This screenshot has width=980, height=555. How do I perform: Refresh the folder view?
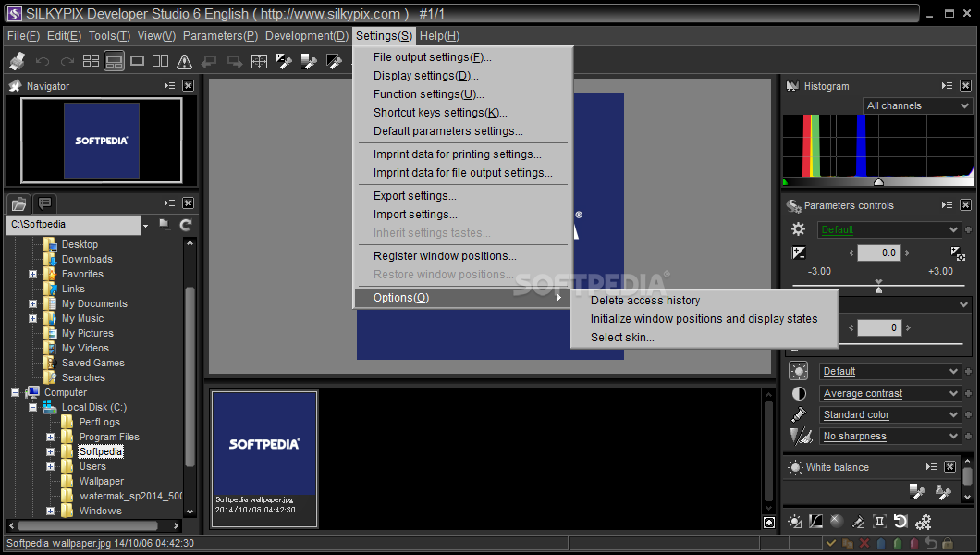tap(186, 225)
